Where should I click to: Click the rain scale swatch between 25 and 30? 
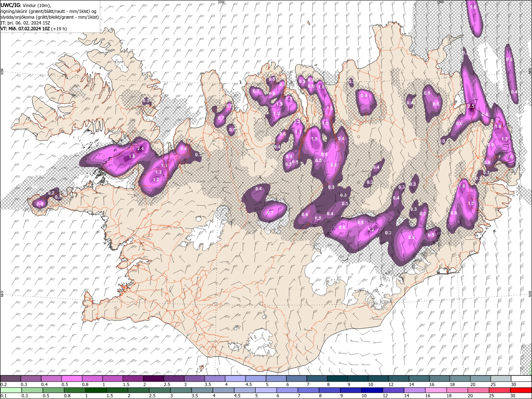pyautogui.click(x=500, y=390)
